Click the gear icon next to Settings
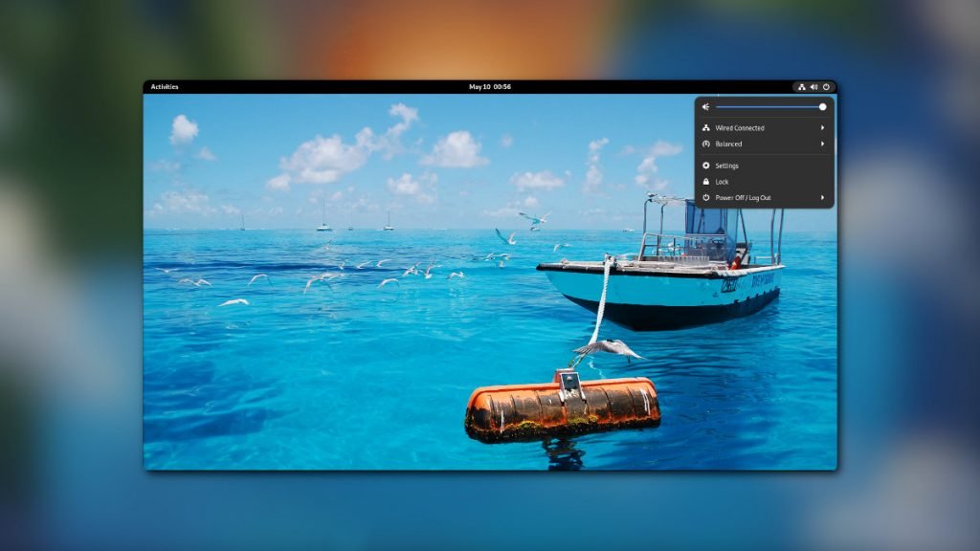This screenshot has width=980, height=551. pos(705,165)
